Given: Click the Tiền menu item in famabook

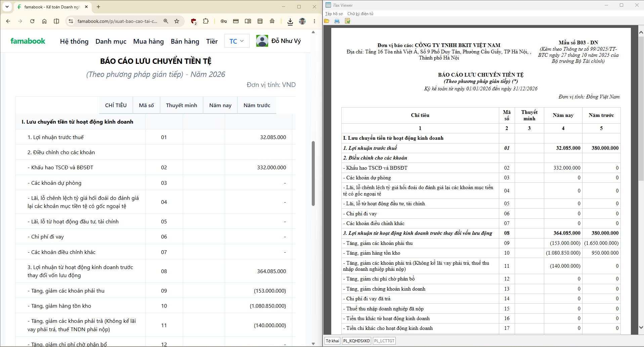Looking at the screenshot, I should pos(212,41).
